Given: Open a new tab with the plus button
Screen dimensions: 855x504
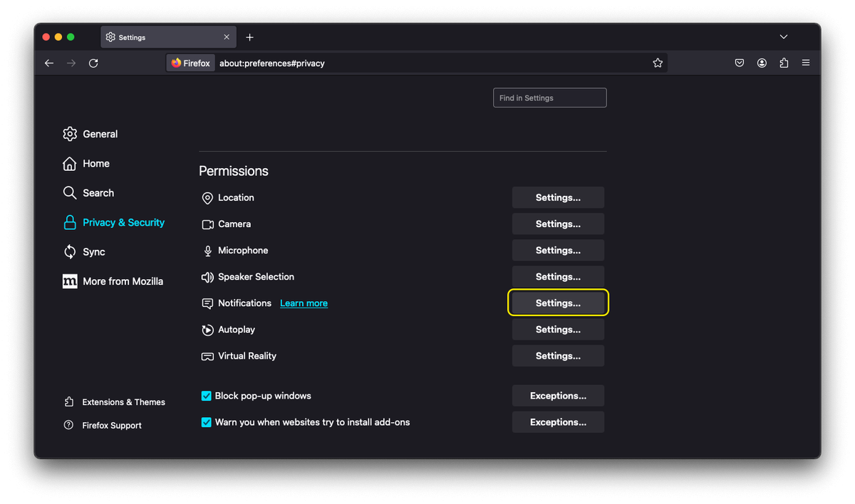Looking at the screenshot, I should pos(249,36).
